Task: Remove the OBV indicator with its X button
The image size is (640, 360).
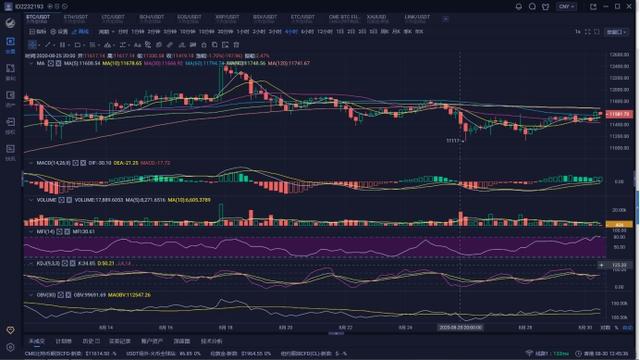Action: pos(68,295)
